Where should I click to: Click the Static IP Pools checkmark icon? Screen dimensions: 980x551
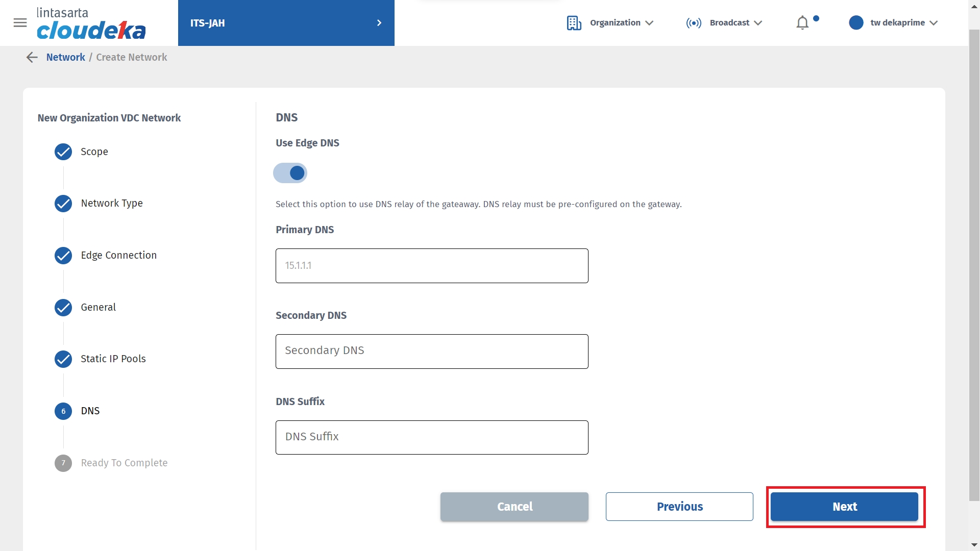click(x=63, y=359)
